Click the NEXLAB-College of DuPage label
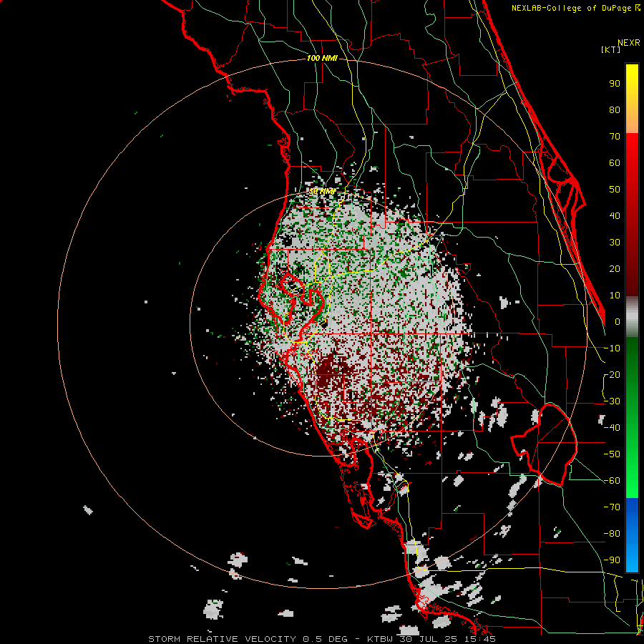Image resolution: width=644 pixels, height=644 pixels. pos(575,8)
